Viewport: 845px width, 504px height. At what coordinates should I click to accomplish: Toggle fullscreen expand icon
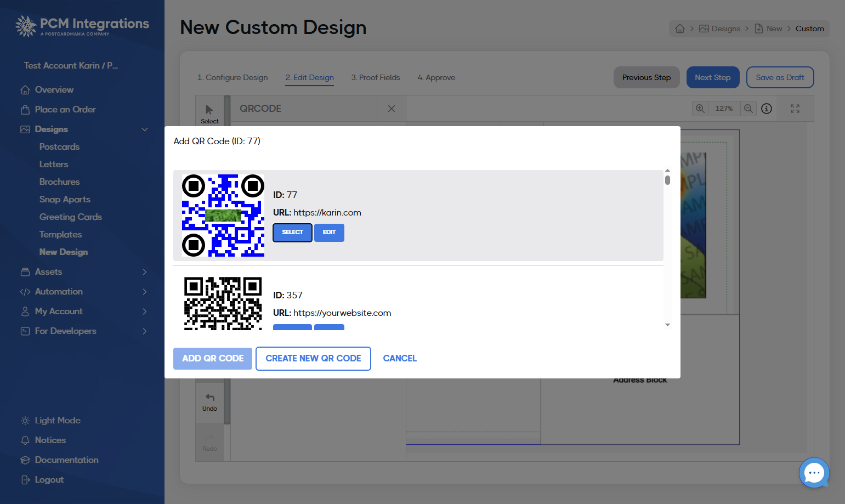point(795,109)
